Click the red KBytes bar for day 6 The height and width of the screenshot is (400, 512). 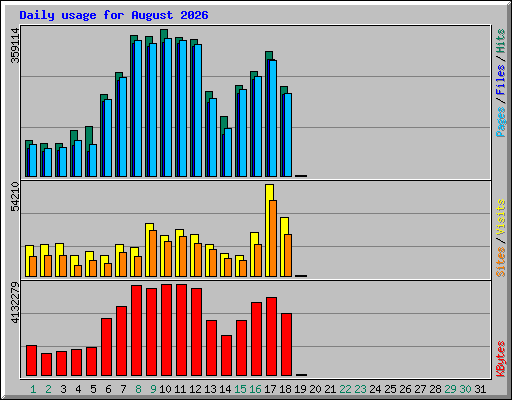pos(106,347)
